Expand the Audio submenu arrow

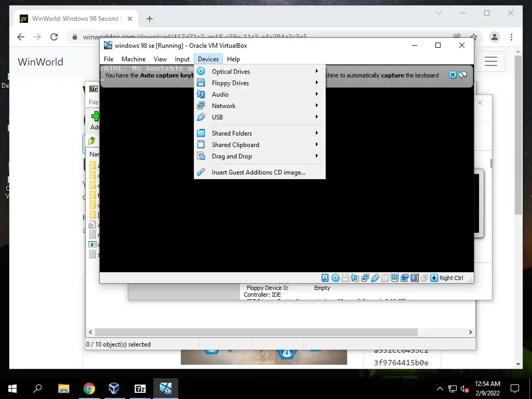316,94
